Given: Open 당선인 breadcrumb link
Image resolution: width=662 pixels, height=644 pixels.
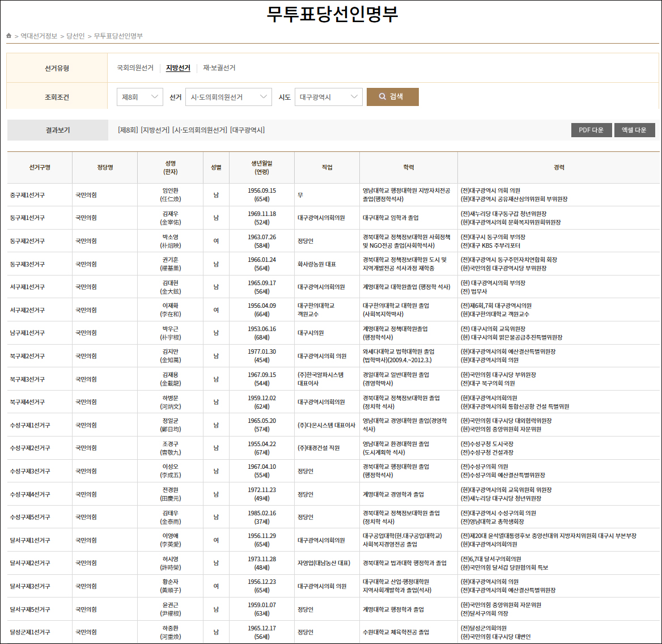Looking at the screenshot, I should 75,36.
